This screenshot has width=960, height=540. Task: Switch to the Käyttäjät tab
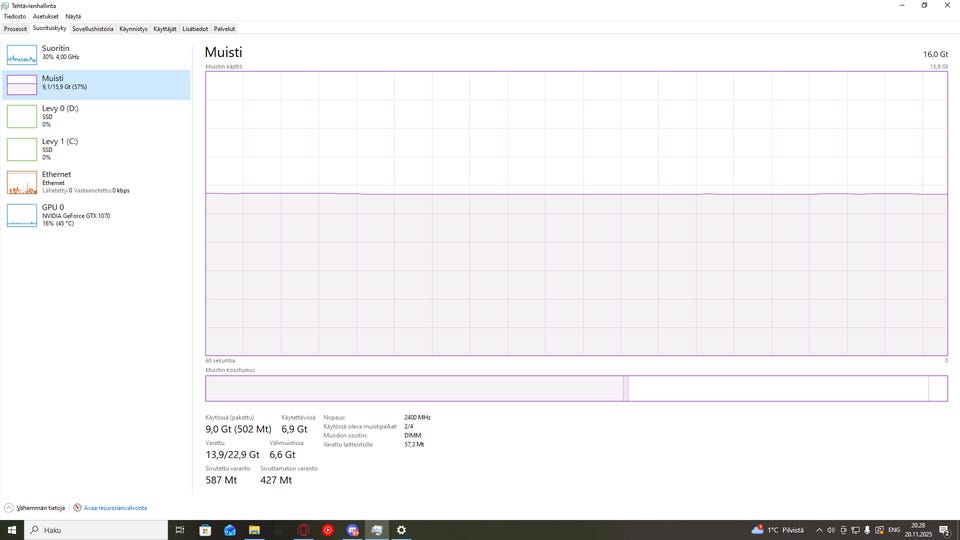tap(165, 29)
